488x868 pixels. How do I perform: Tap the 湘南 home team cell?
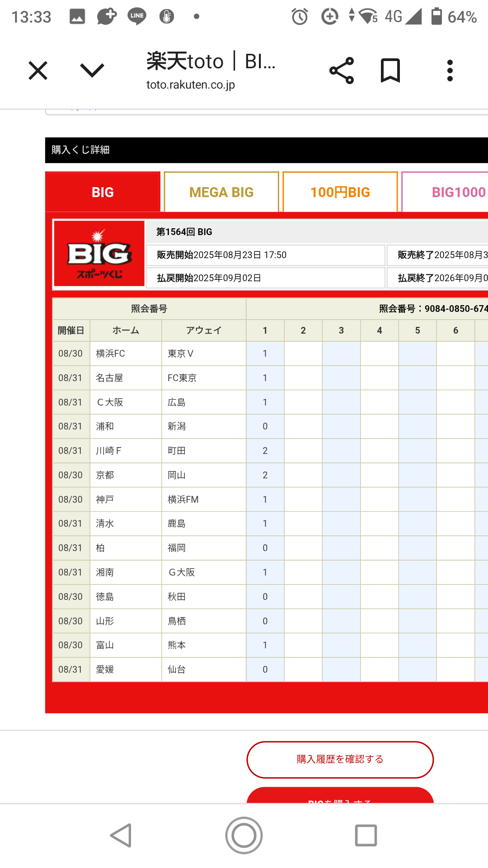tap(126, 572)
